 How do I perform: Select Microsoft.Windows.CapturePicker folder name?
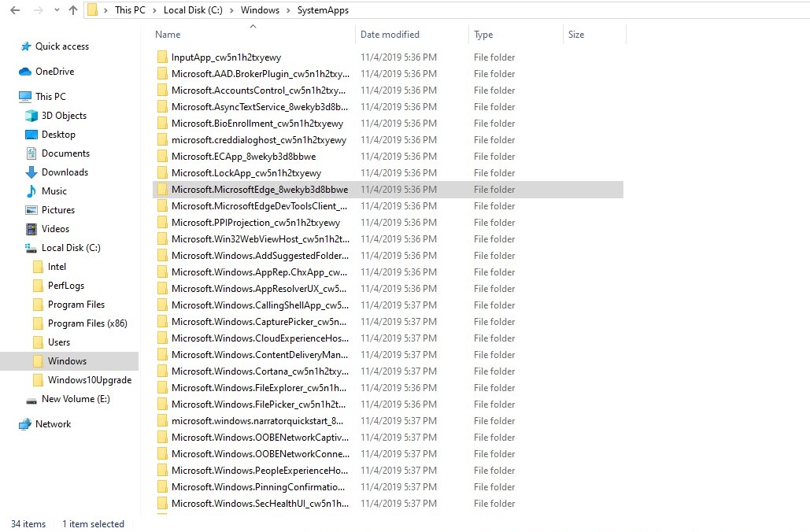[x=259, y=322]
